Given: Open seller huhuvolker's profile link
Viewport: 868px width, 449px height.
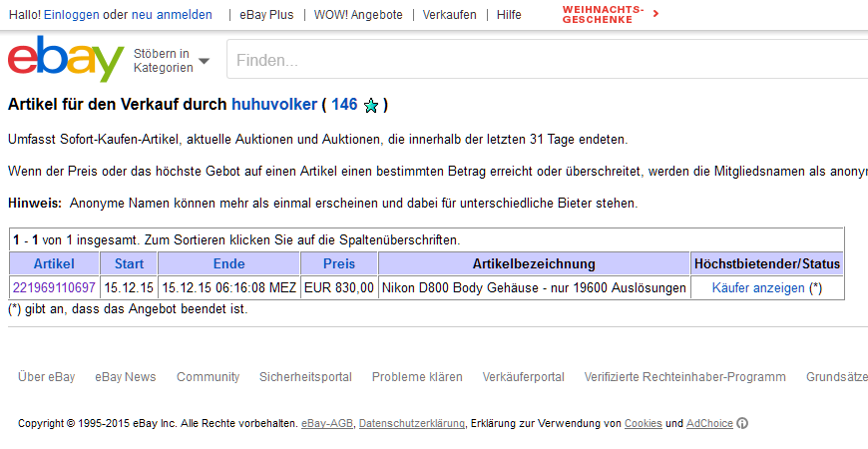Looking at the screenshot, I should coord(274,105).
